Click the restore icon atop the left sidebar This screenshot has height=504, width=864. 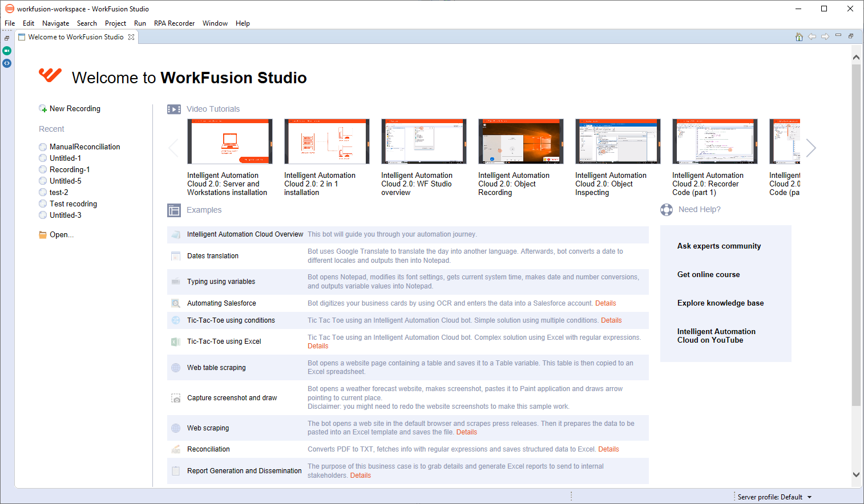(x=7, y=38)
